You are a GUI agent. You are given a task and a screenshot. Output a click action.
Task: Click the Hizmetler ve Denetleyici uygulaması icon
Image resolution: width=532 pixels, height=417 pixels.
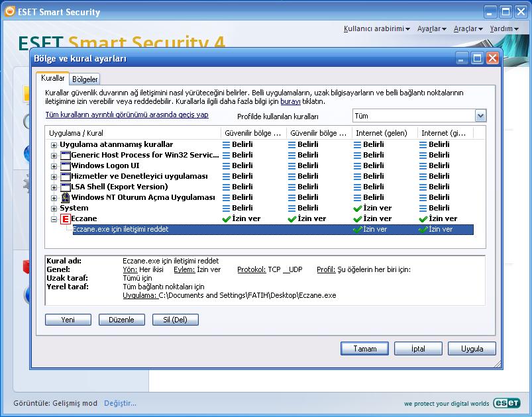pyautogui.click(x=65, y=177)
